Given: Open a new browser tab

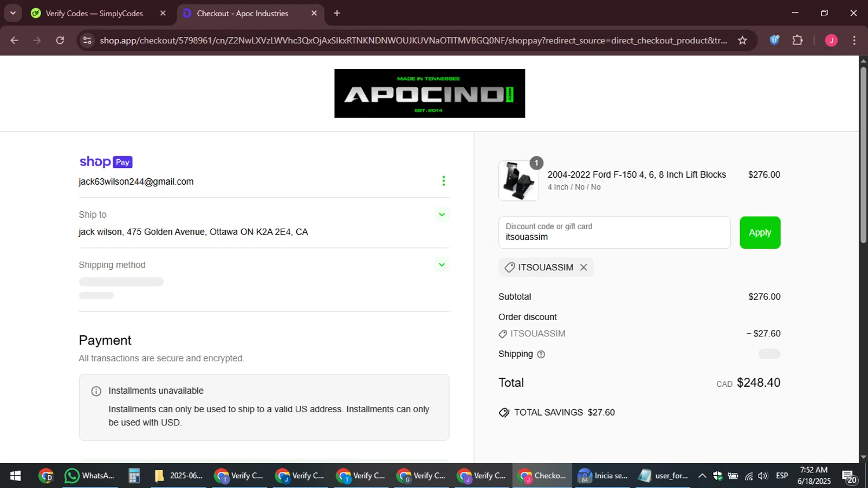Looking at the screenshot, I should [337, 13].
